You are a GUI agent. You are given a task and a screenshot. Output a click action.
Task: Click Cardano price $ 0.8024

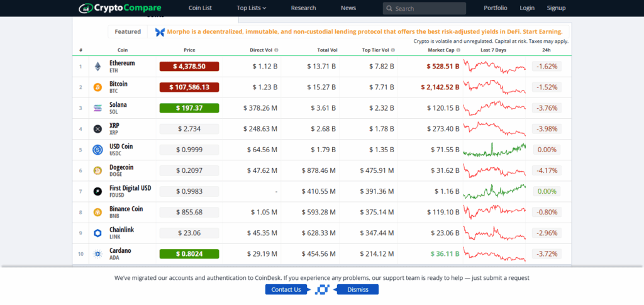pyautogui.click(x=189, y=254)
